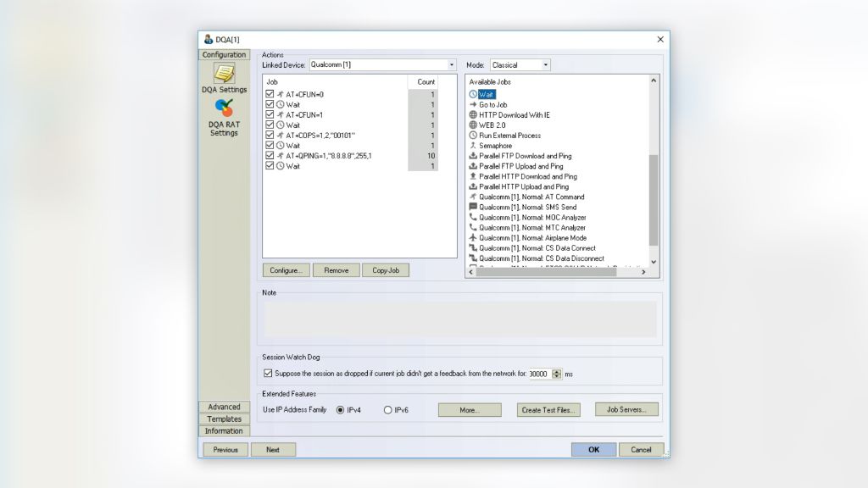The width and height of the screenshot is (868, 488).
Task: Uncheck the AT+QPING job checkbox
Action: [x=271, y=155]
